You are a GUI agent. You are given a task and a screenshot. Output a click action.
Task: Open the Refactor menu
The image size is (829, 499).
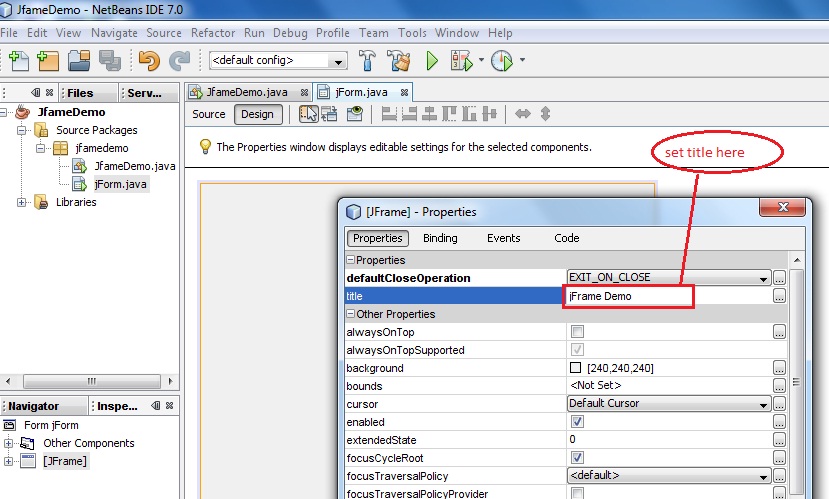point(213,33)
